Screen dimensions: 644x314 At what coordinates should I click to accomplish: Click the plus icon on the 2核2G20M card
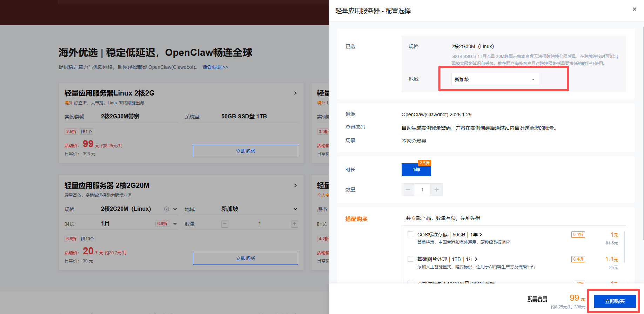295,224
